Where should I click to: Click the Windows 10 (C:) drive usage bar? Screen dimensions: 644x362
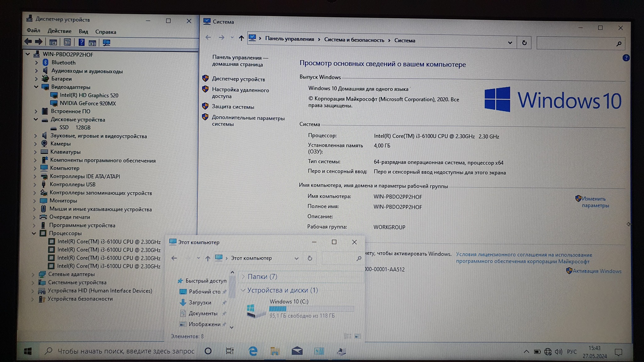(311, 309)
